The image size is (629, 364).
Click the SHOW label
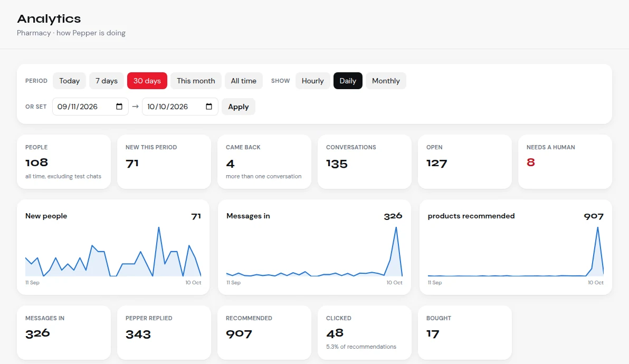[280, 81]
